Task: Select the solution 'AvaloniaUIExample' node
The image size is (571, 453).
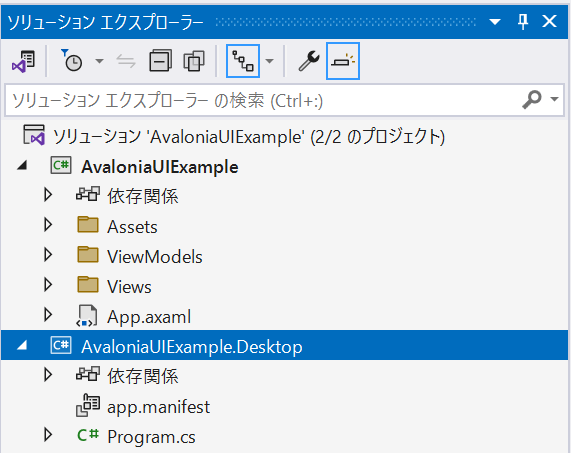Action: click(x=249, y=137)
